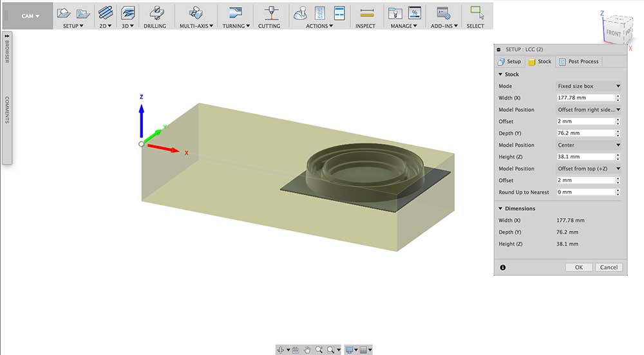Click the Round Up to Nearest stepper
The image size is (644, 355).
point(618,192)
